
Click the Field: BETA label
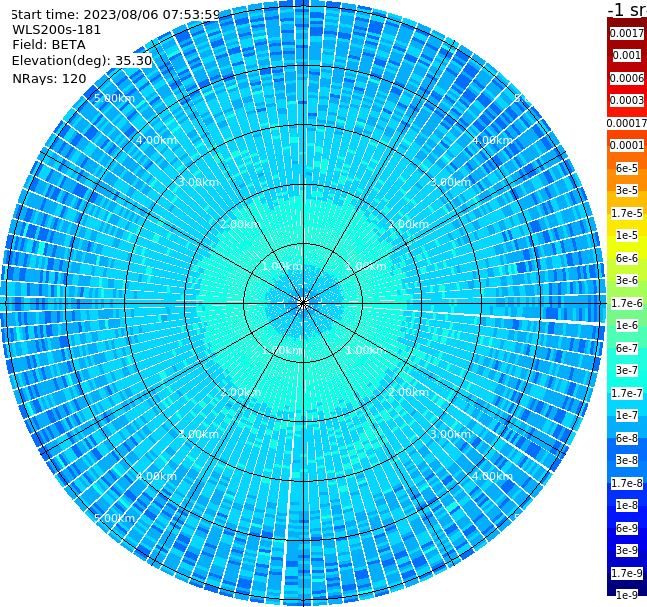[49, 45]
